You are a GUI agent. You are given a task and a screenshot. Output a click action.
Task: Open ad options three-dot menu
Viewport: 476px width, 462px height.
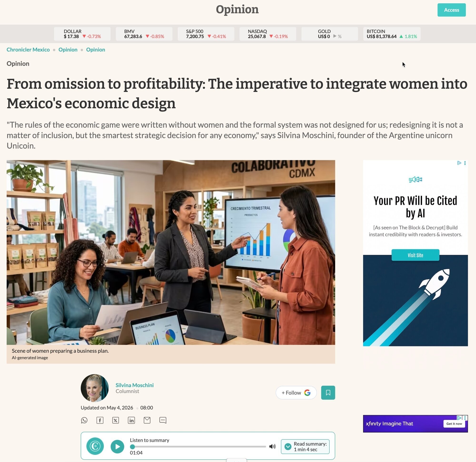tap(465, 163)
